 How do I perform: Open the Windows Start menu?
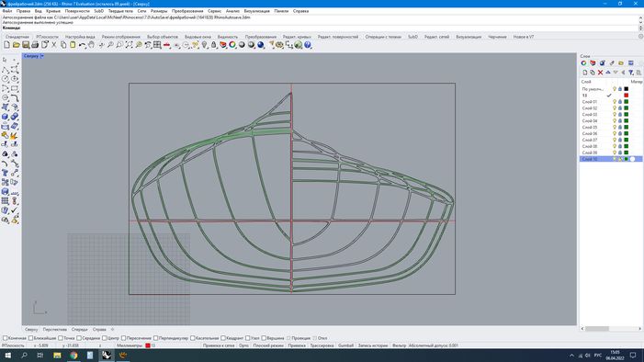[x=7, y=355]
